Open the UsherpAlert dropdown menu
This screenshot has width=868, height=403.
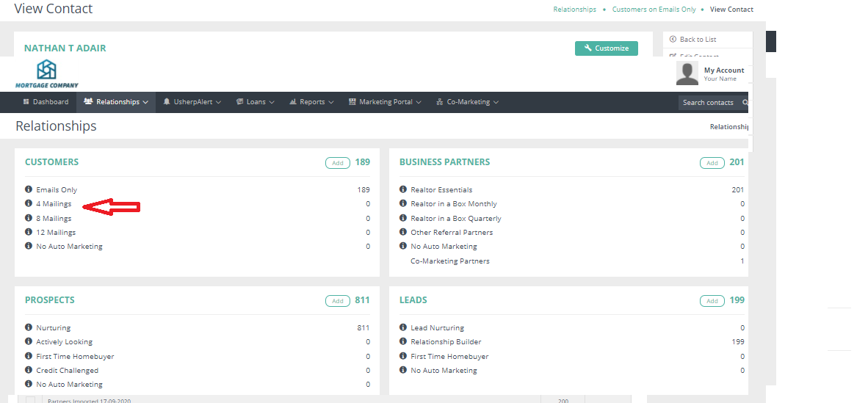pyautogui.click(x=192, y=102)
